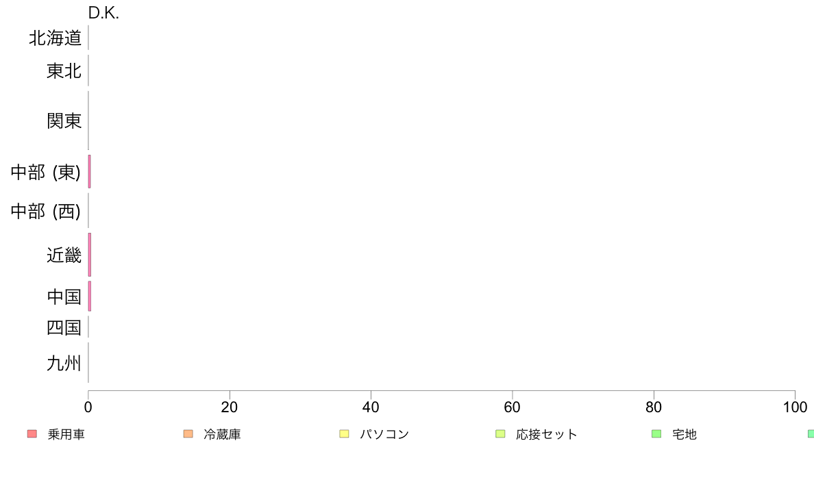
Task: Click the 100 axis tick label
Action: [x=795, y=407]
